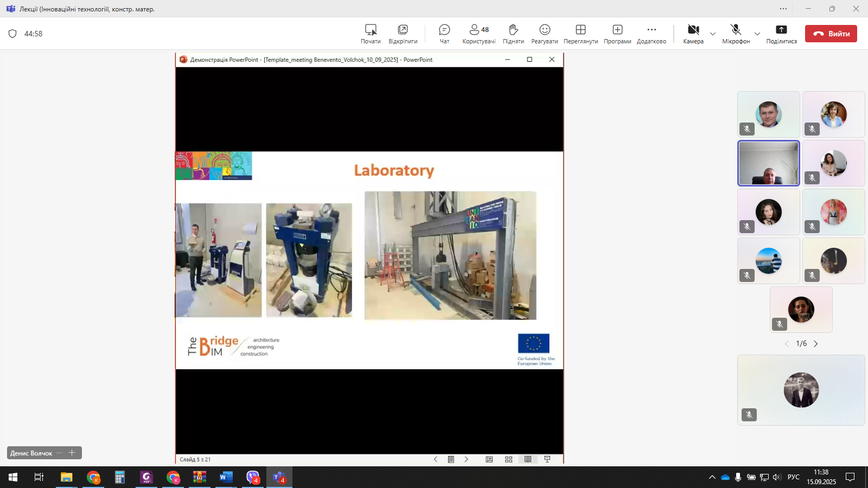Select the highlighted speaker video tile
The image size is (868, 488).
768,163
